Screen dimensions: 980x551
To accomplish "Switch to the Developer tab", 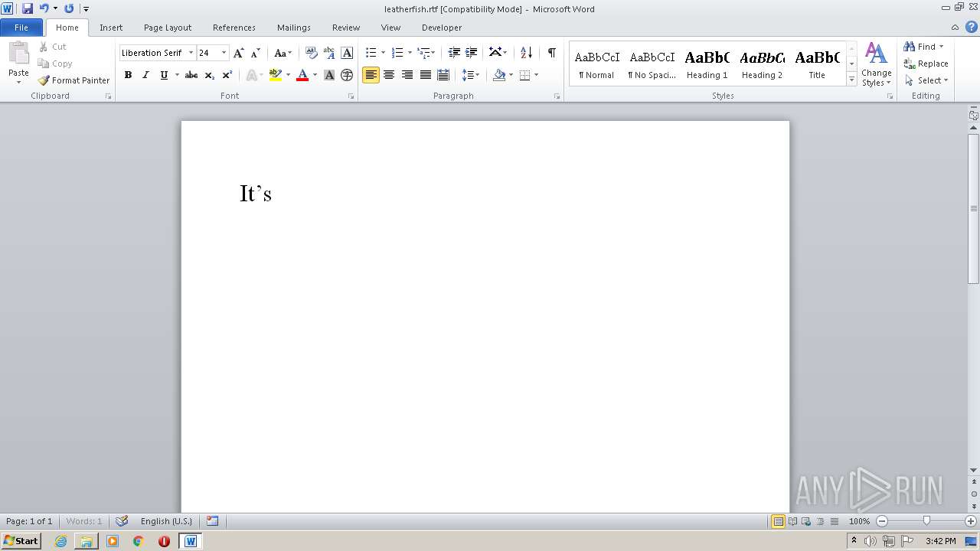I will tap(442, 28).
